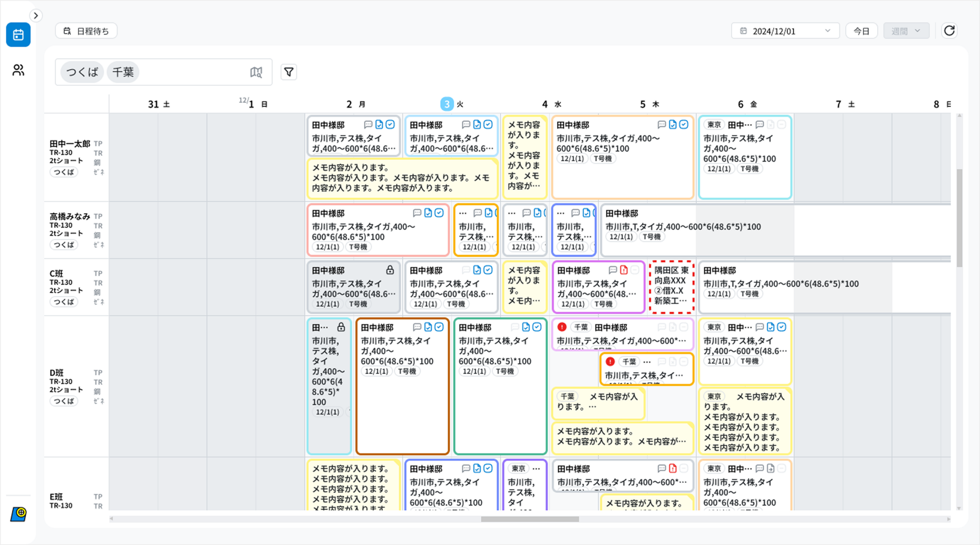Screen dimensions: 980x545
Task: Click red warning icon on D班 千葉 orange card
Action: pyautogui.click(x=610, y=361)
